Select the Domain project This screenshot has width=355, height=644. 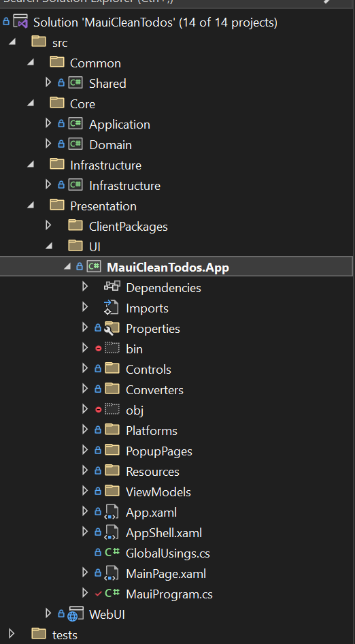click(x=110, y=144)
